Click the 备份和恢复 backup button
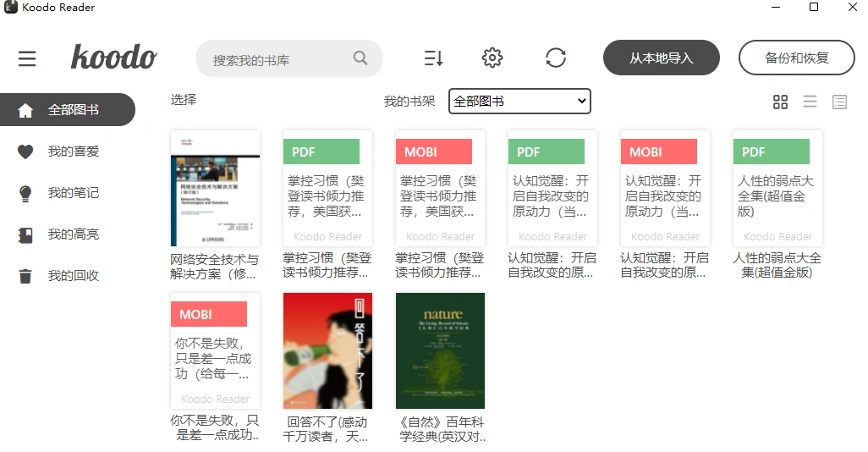 coord(796,58)
